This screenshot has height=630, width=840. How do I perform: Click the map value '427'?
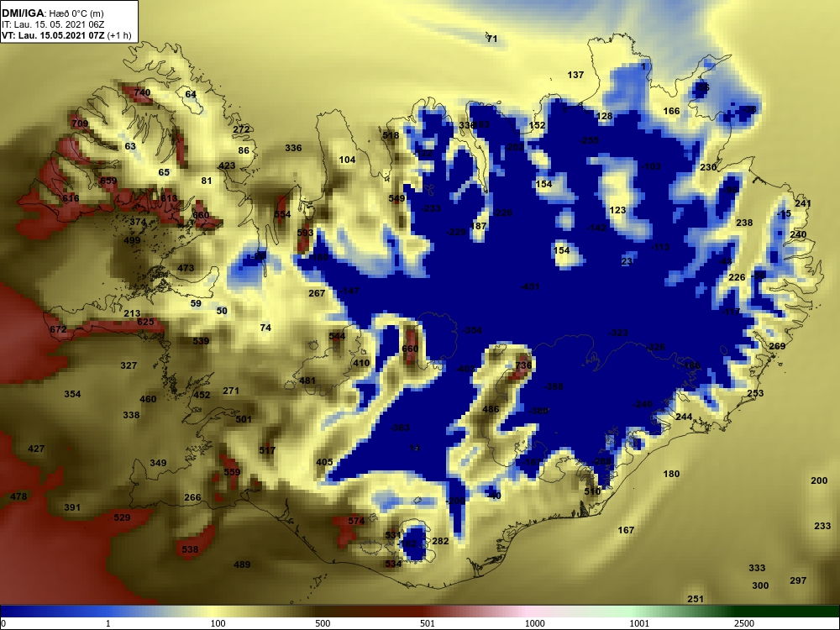(x=36, y=449)
